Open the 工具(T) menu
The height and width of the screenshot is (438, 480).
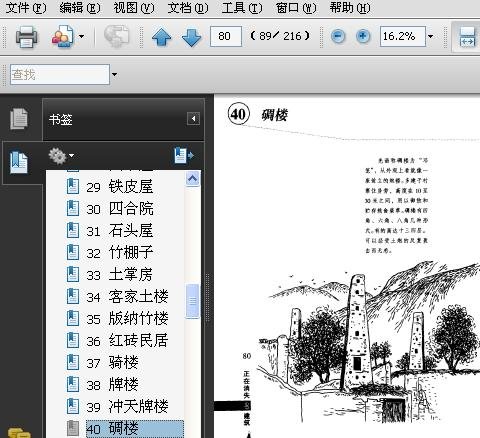[x=242, y=8]
